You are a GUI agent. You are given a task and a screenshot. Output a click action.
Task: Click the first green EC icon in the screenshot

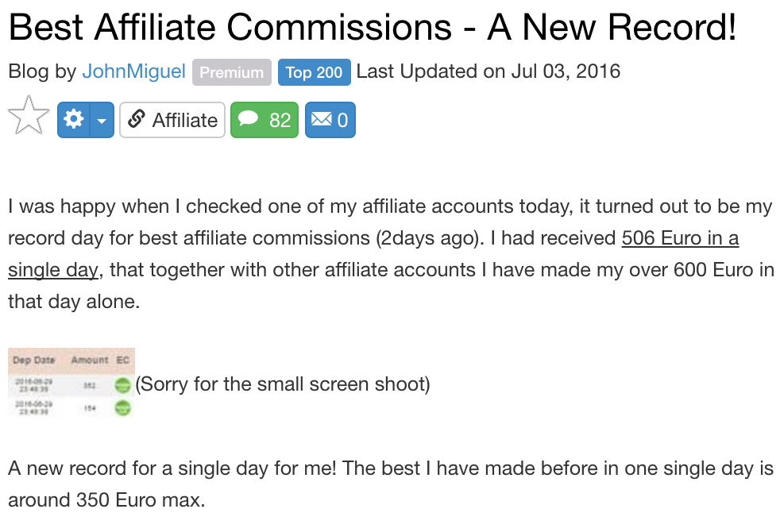click(x=122, y=385)
